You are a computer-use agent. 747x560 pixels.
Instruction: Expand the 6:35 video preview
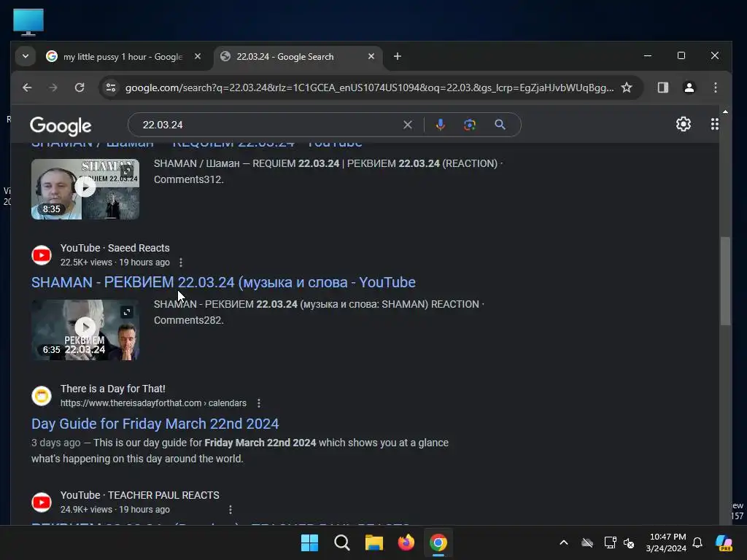[x=127, y=312]
